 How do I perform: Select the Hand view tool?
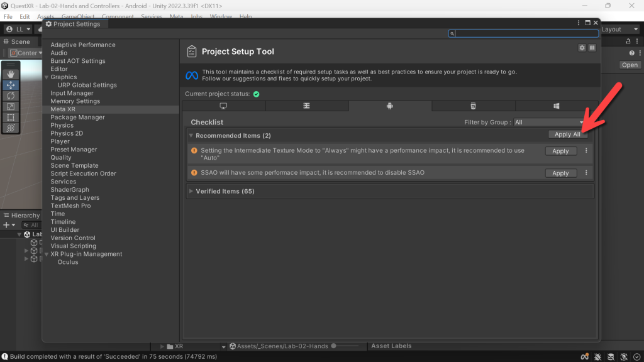pos(11,74)
